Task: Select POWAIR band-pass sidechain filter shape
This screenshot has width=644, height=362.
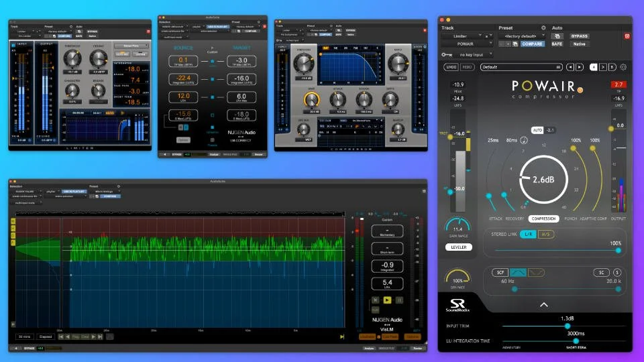Action: (518, 273)
